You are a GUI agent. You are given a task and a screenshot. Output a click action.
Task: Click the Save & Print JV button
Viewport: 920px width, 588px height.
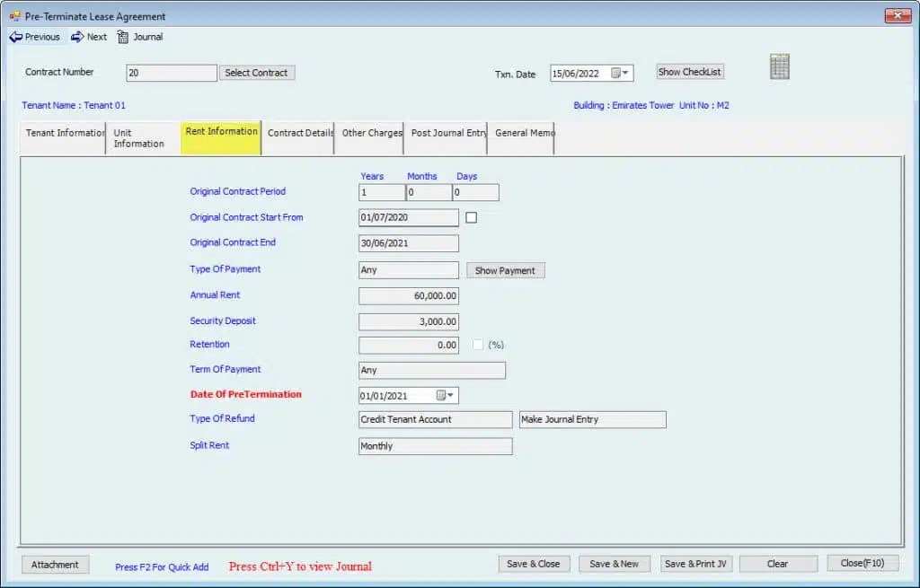tap(696, 564)
